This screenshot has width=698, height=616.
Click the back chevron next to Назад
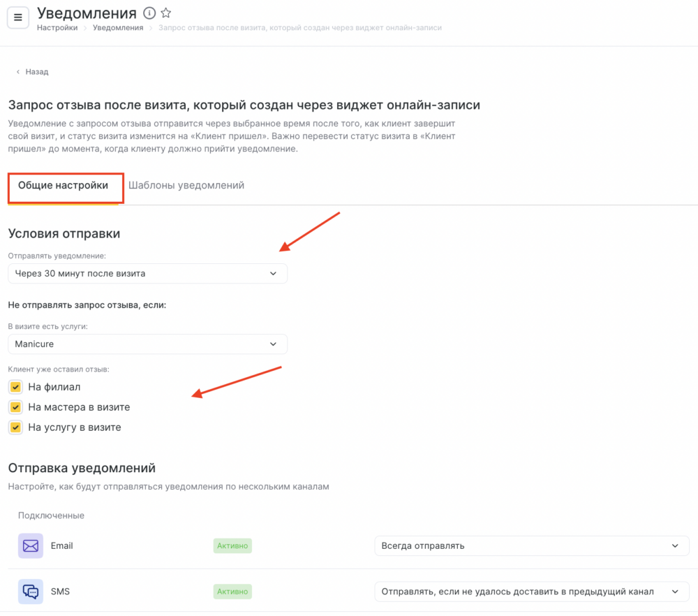18,72
